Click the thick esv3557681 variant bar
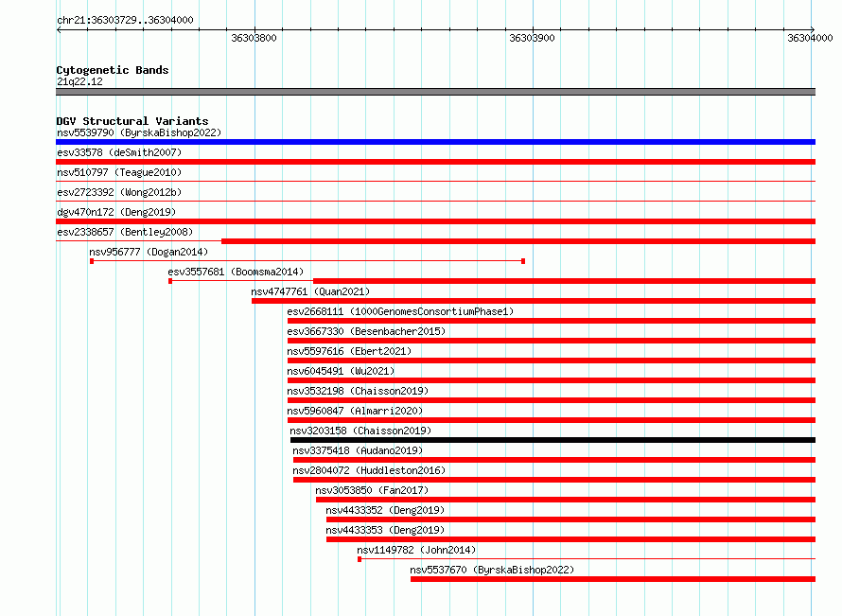 565,281
